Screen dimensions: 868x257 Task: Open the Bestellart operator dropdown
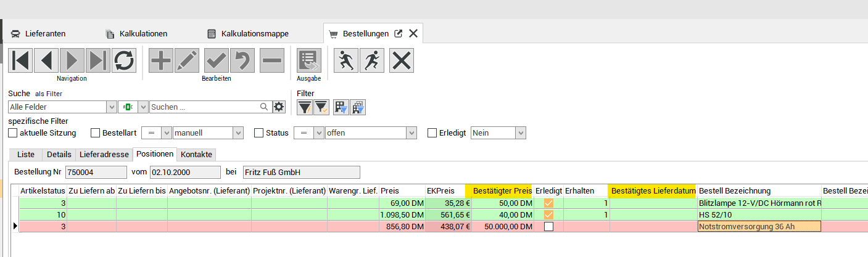(166, 133)
